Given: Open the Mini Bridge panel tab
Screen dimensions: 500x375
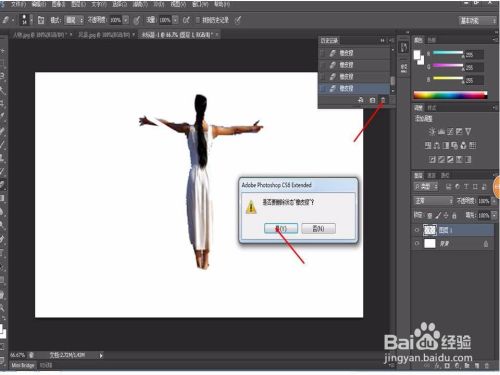Looking at the screenshot, I should tap(23, 365).
